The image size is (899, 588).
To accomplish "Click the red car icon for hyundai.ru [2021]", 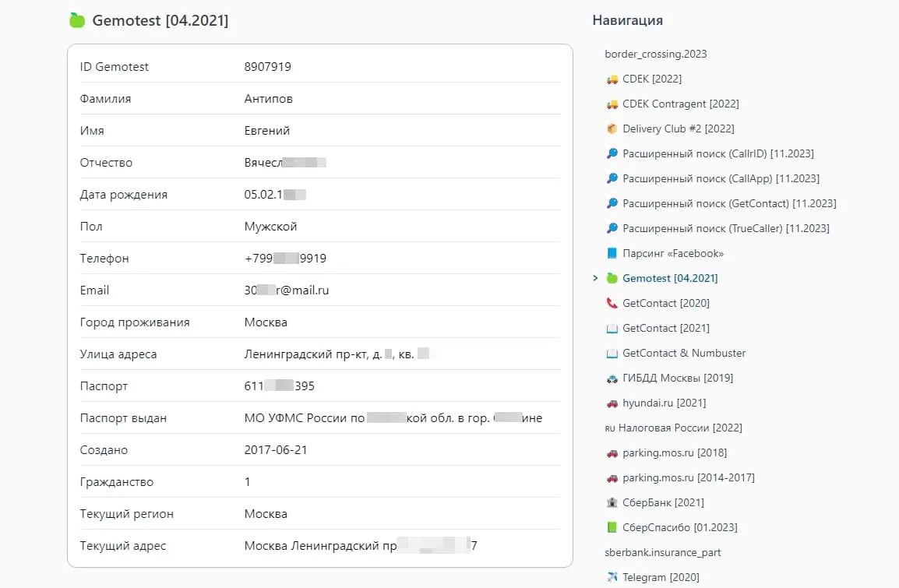I will point(612,403).
